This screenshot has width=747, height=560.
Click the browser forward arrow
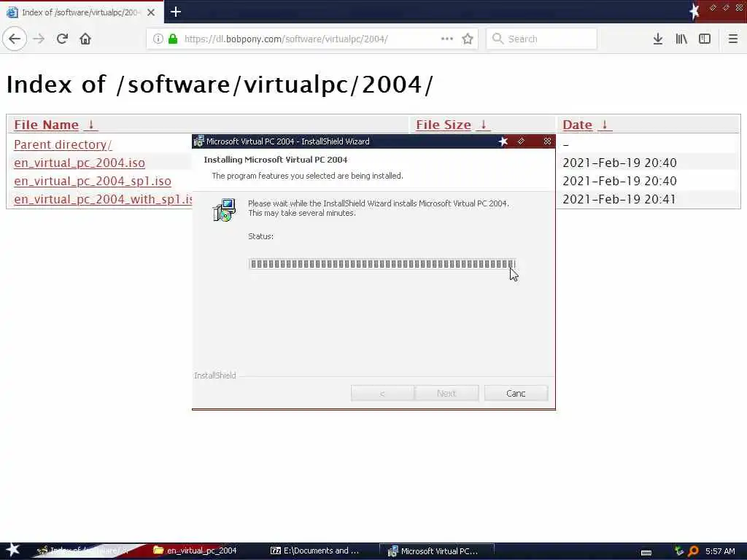click(39, 39)
